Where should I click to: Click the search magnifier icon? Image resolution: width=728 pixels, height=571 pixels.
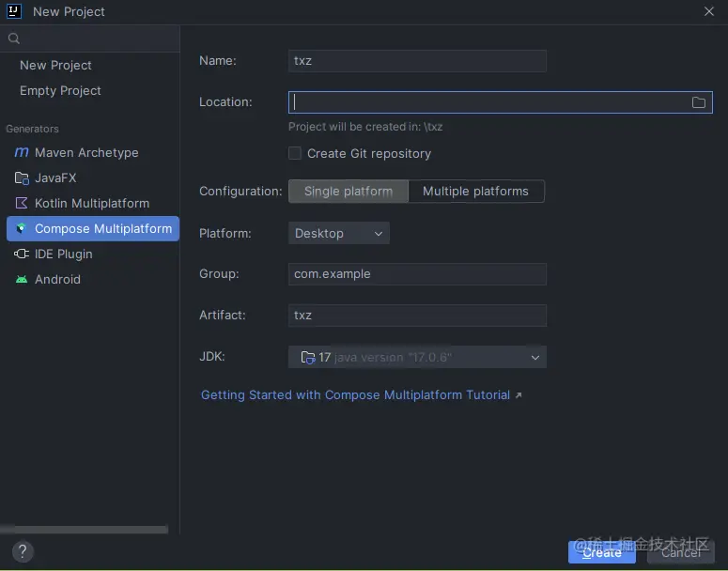pyautogui.click(x=13, y=39)
